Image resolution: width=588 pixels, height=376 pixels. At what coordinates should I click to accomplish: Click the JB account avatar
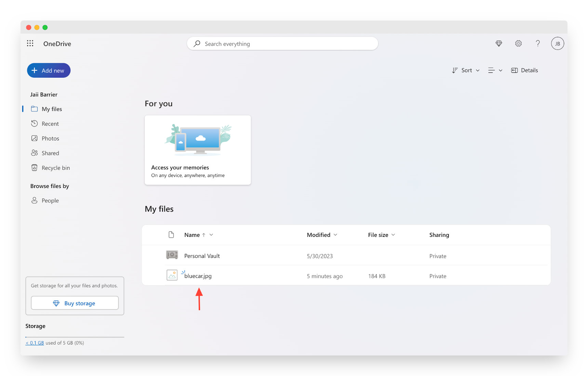click(x=558, y=43)
